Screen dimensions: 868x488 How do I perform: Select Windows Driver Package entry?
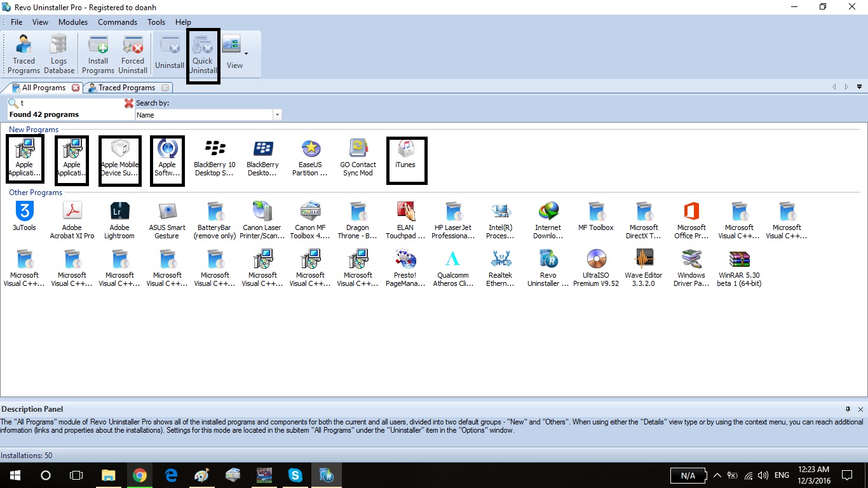click(x=691, y=268)
